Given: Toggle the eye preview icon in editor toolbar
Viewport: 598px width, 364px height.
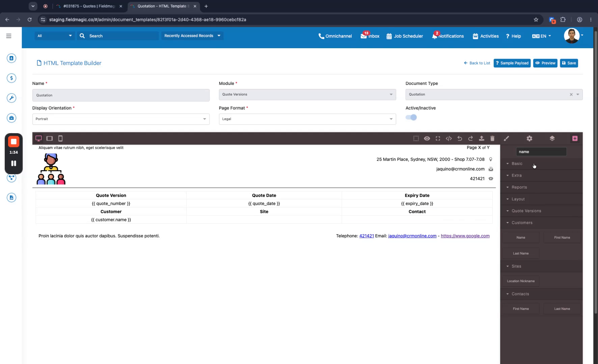Looking at the screenshot, I should coord(427,139).
